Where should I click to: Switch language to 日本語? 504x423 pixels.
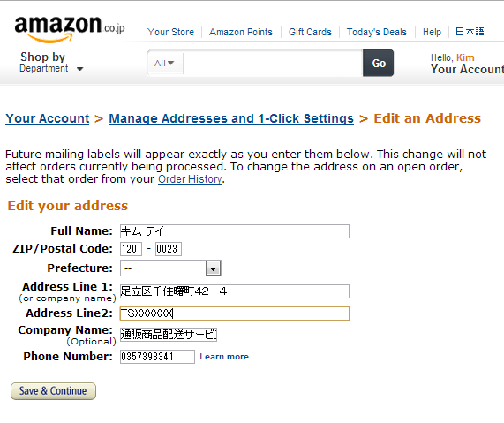[x=470, y=32]
